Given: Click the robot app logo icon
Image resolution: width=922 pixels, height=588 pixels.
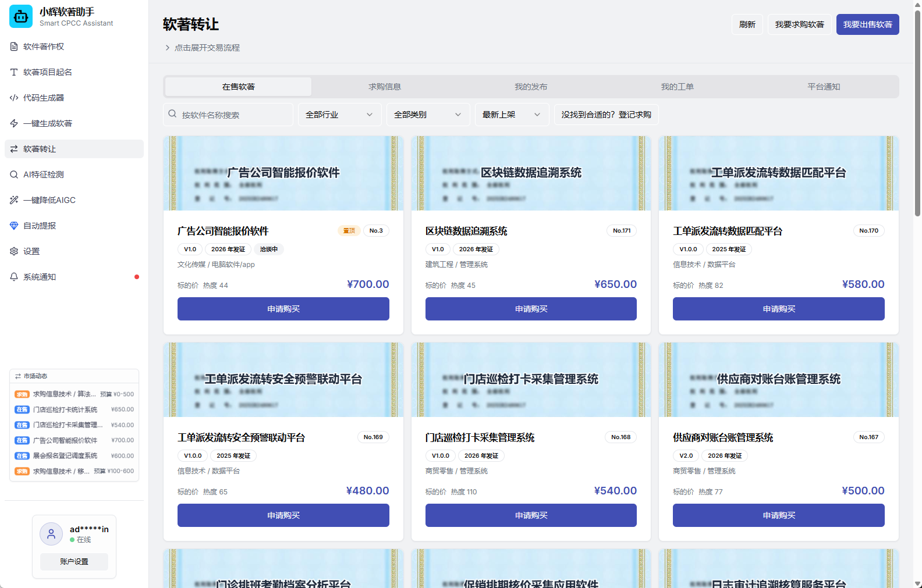Looking at the screenshot, I should 21,16.
